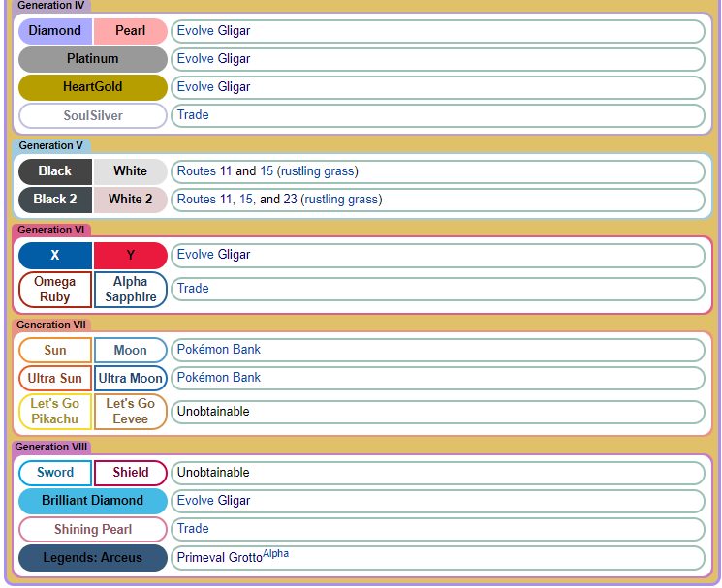This screenshot has width=722, height=588.
Task: Click Trade link in Omega Ruby row
Action: click(193, 289)
